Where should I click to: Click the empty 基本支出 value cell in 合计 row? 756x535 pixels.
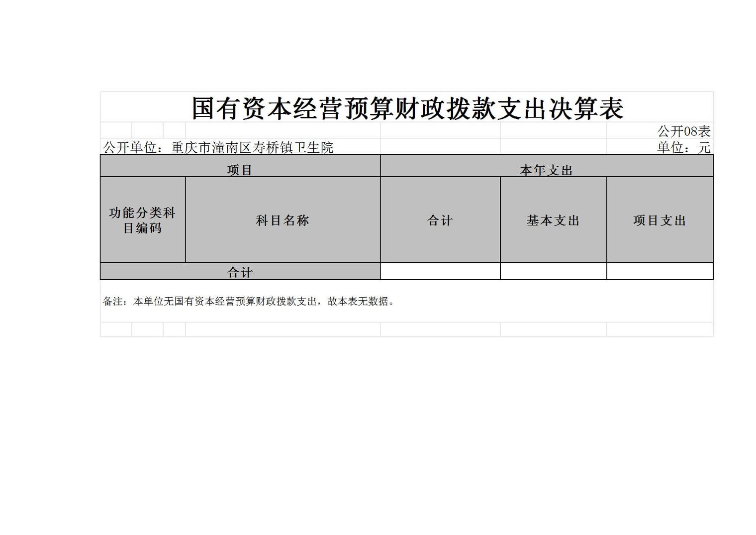point(554,271)
